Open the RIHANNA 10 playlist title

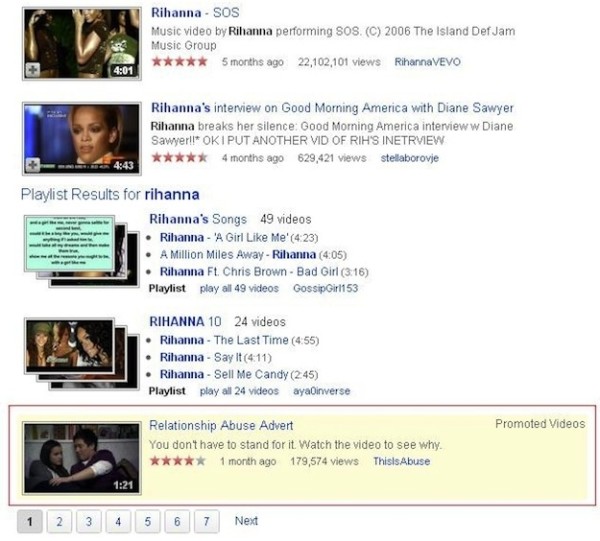pos(185,322)
